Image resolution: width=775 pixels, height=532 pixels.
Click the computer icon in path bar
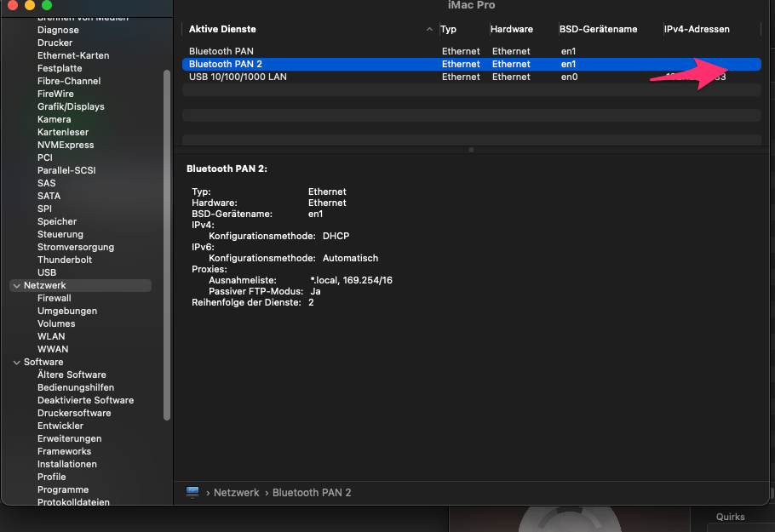click(x=192, y=492)
